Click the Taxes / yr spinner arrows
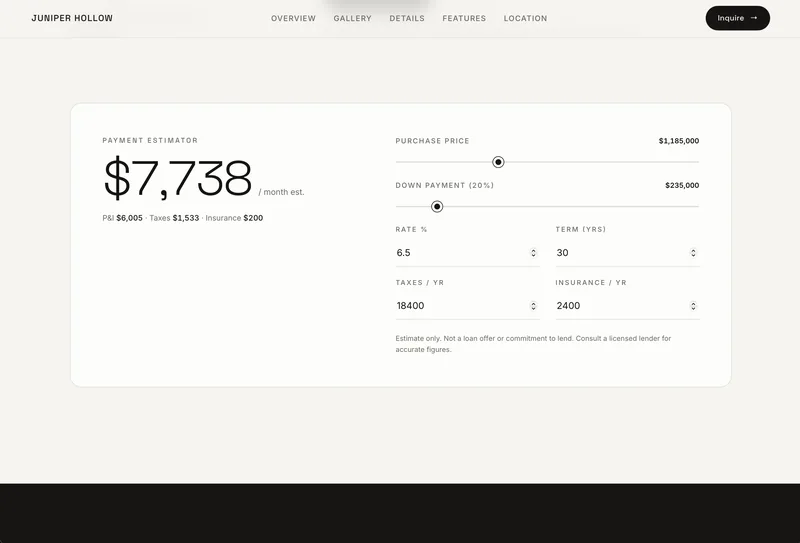The height and width of the screenshot is (543, 800). click(533, 306)
